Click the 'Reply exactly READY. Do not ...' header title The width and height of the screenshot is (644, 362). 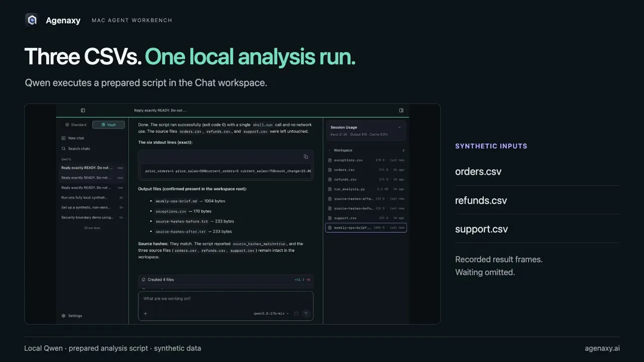pos(160,111)
